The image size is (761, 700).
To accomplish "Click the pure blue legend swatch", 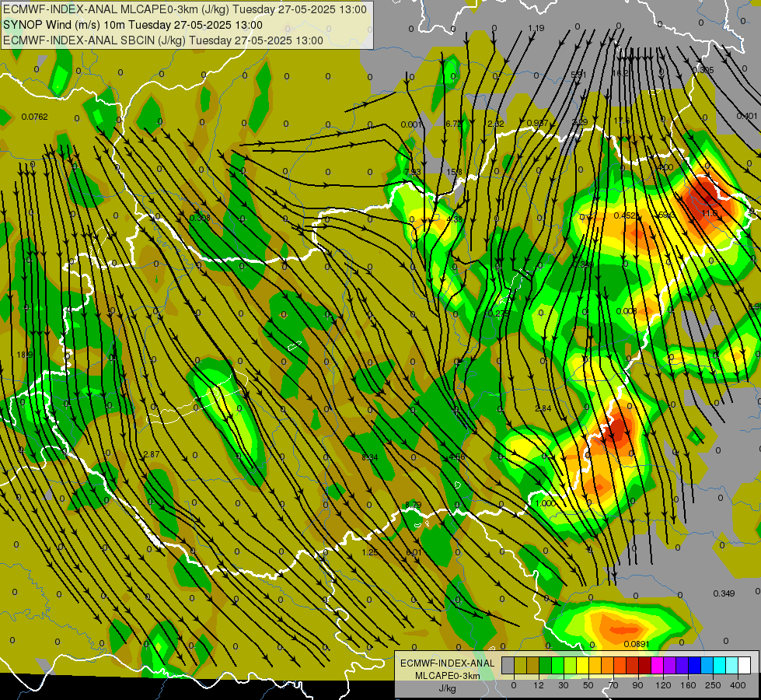I will coord(695,665).
